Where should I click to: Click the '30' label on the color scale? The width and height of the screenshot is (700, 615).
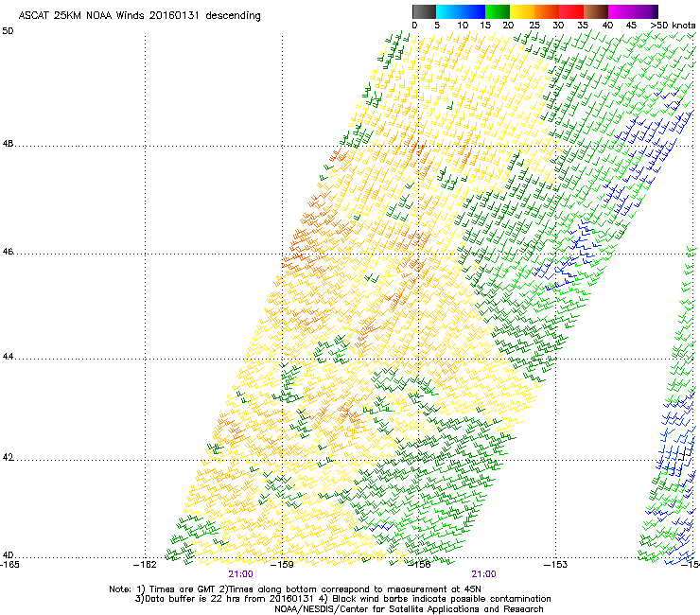pos(558,26)
